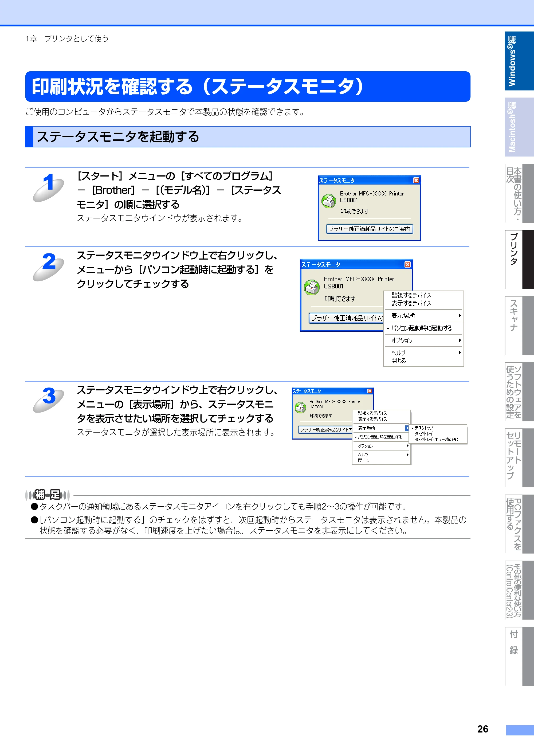Select タスクトレイ(エラー時のみ) option
The height and width of the screenshot is (756, 534).
point(437,439)
